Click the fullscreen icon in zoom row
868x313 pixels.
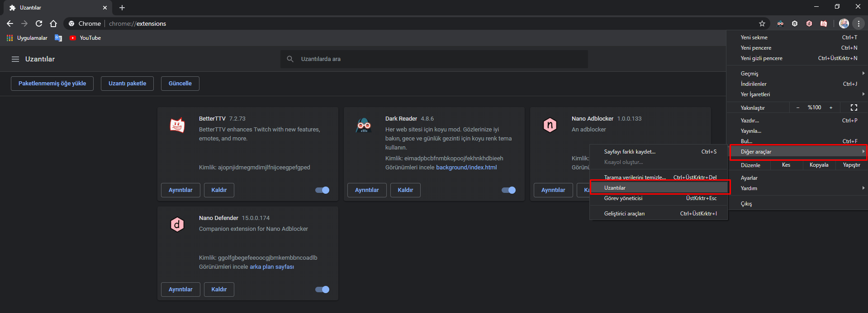click(854, 107)
